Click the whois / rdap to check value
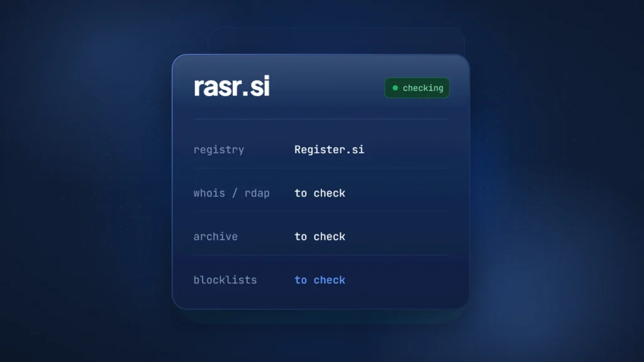The height and width of the screenshot is (362, 644). 319,193
